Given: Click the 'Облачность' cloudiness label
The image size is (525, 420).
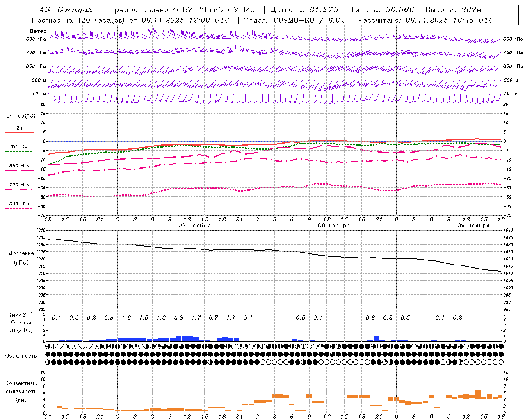Looking at the screenshot, I should 21,356.
